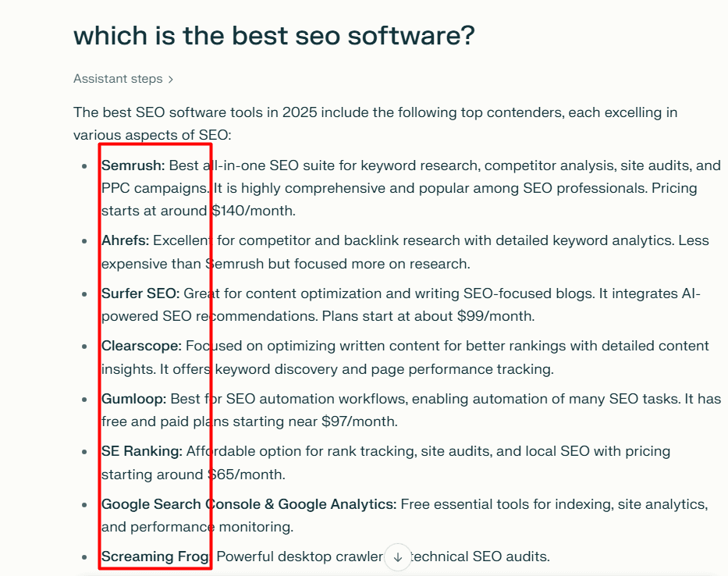Click the bold "Screaming Frog" name
This screenshot has width=728, height=576.
(x=155, y=556)
